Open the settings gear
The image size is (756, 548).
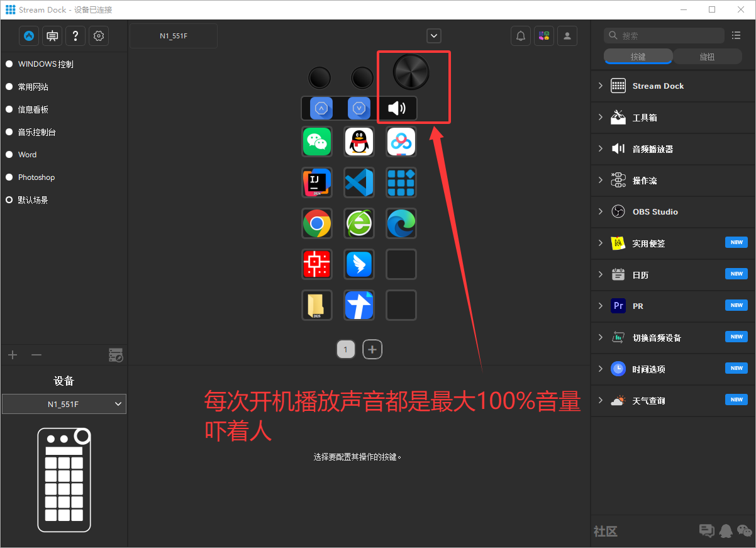tap(99, 36)
